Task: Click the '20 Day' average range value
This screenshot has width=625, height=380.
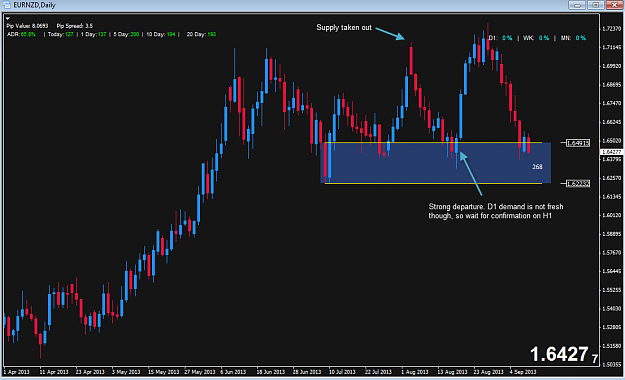Action: pos(201,34)
